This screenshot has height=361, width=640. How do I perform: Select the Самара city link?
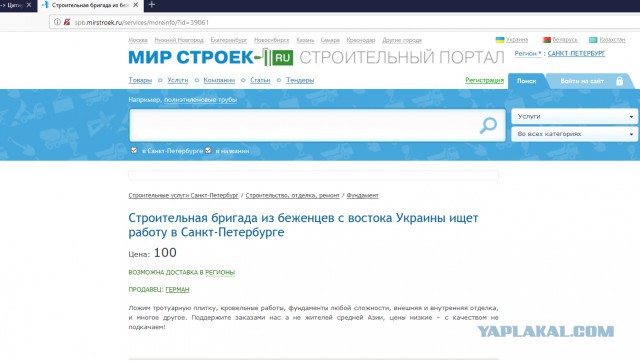point(330,40)
